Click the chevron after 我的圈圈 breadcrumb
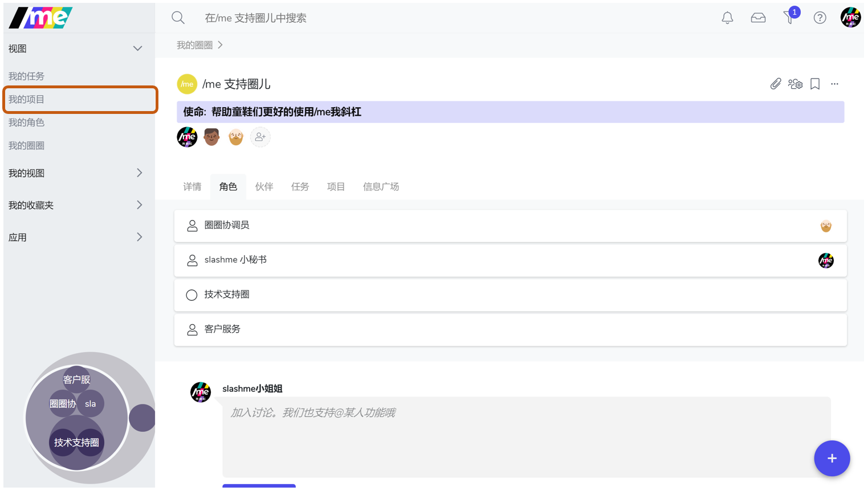Screen dimensions: 868x495 [220, 45]
